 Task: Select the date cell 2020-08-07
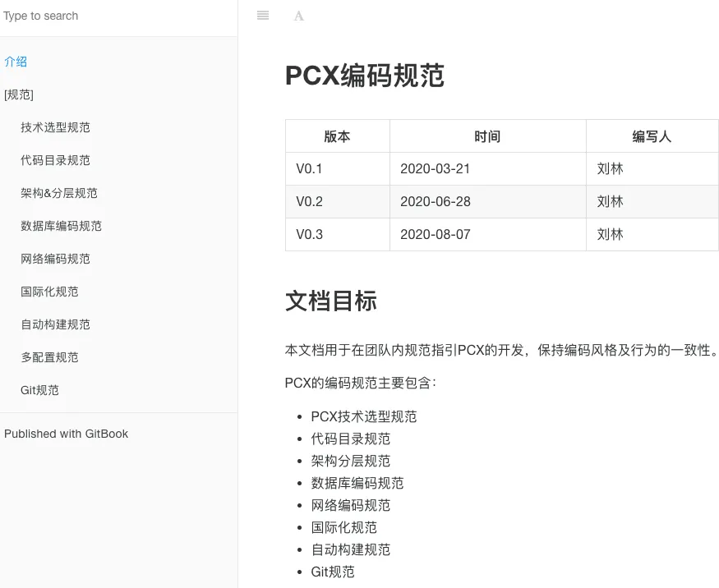(x=488, y=234)
